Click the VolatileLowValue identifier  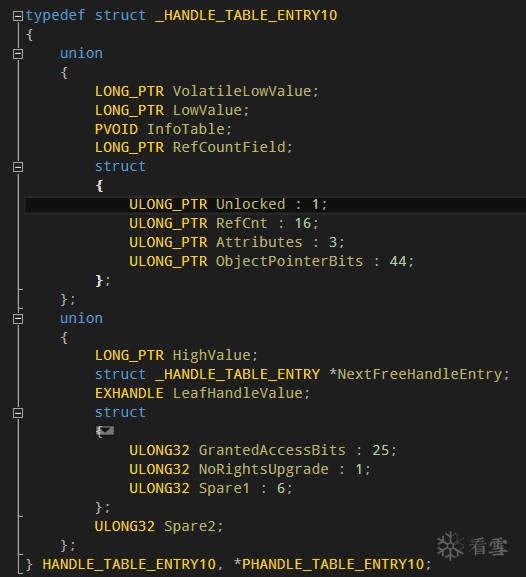coord(242,91)
